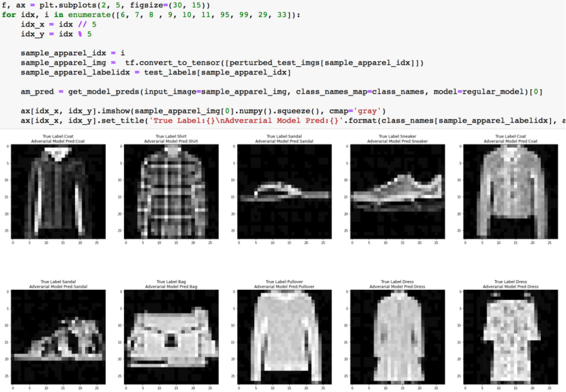Click 'regular_model' in the am_pred line
Image resolution: width=566 pixels, height=392 pixels.
tap(493, 91)
